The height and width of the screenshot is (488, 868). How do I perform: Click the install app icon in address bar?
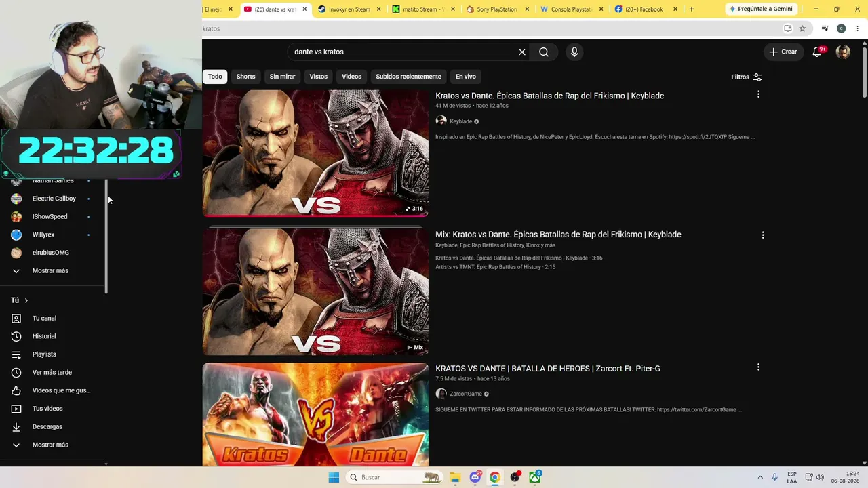(787, 28)
